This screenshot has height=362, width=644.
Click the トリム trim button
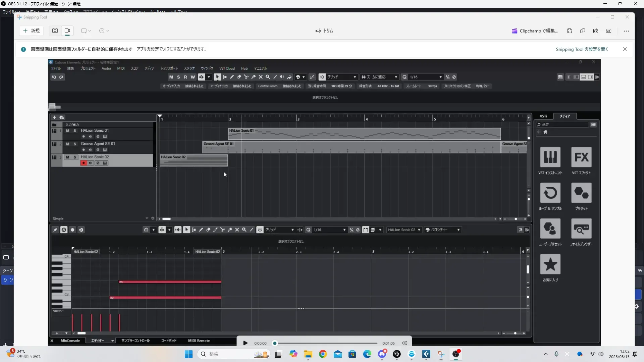point(324,31)
